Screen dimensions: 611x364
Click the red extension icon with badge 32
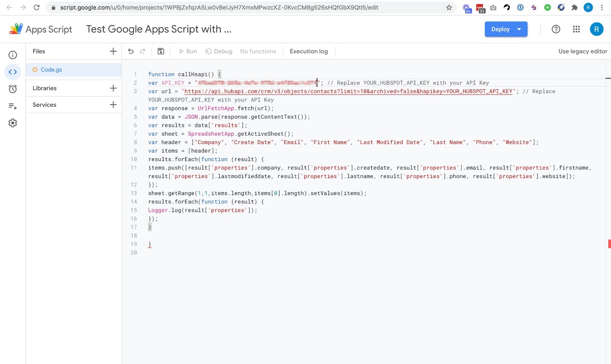pyautogui.click(x=480, y=8)
